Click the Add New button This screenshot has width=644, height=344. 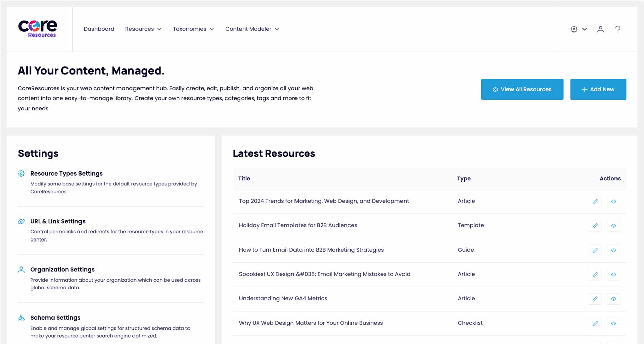pyautogui.click(x=598, y=89)
